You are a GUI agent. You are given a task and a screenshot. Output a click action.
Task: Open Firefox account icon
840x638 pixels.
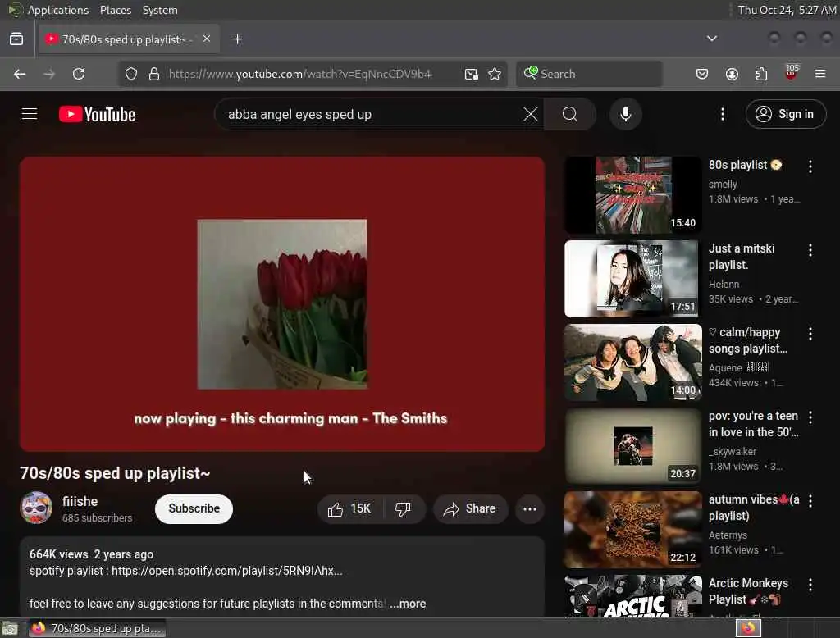point(732,74)
